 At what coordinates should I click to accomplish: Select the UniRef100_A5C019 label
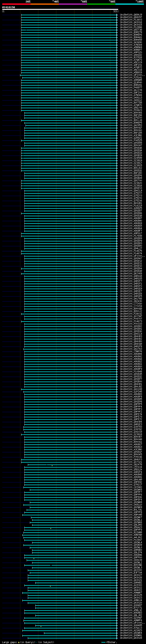131,63
